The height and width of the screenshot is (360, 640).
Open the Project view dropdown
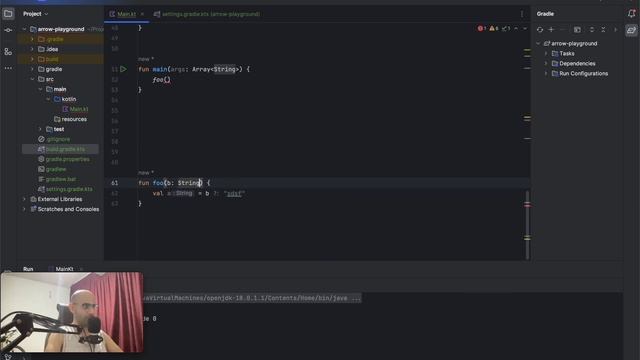point(36,14)
